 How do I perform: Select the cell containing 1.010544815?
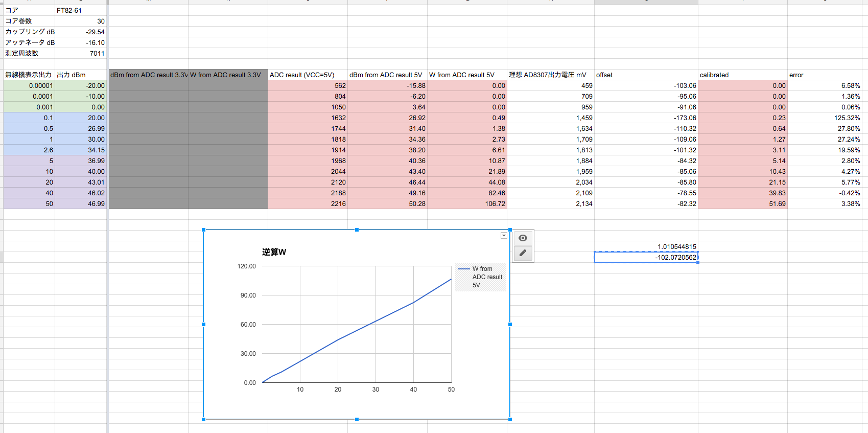point(646,246)
